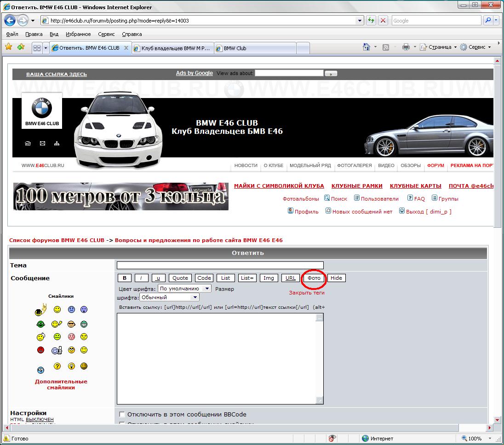Click the IE Back navigation arrow
This screenshot has height=445, width=504.
[11, 21]
